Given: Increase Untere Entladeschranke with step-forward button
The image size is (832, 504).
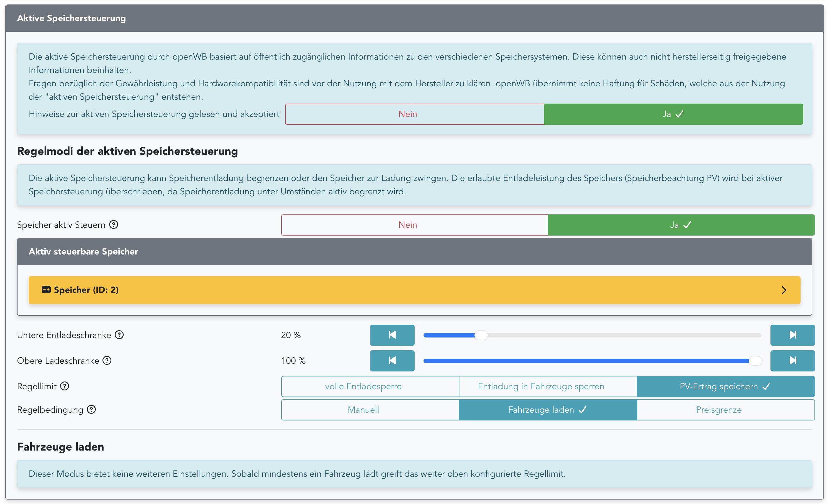Looking at the screenshot, I should click(792, 335).
